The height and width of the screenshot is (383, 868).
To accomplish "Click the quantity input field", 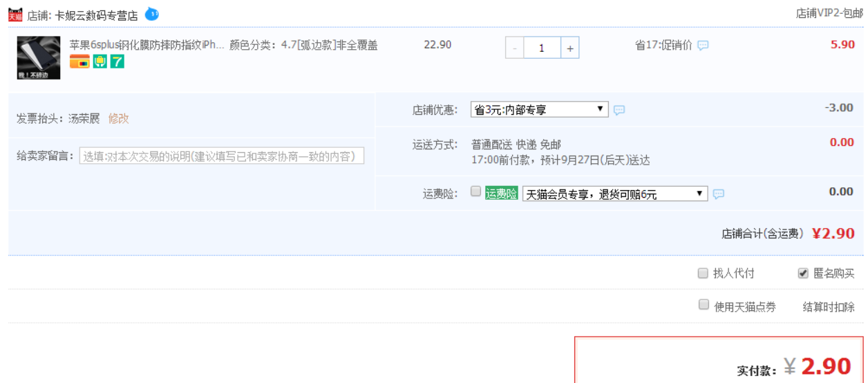I will coord(542,48).
